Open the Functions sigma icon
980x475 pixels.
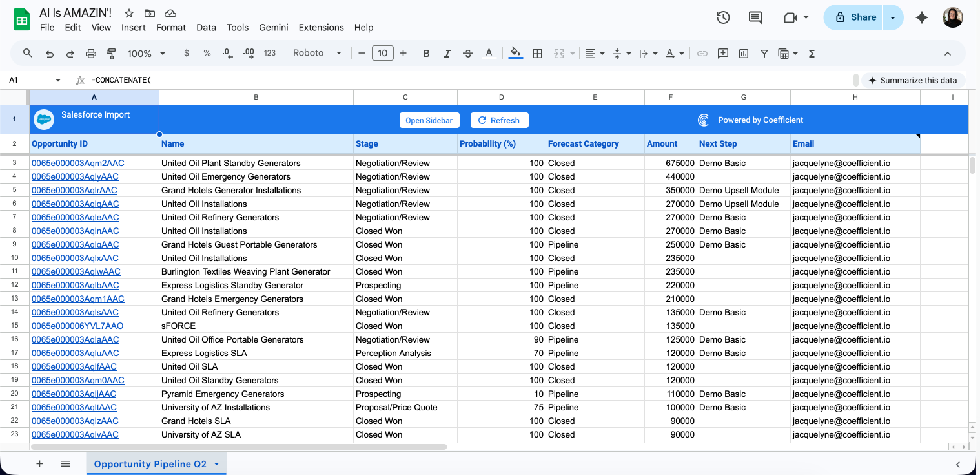812,53
